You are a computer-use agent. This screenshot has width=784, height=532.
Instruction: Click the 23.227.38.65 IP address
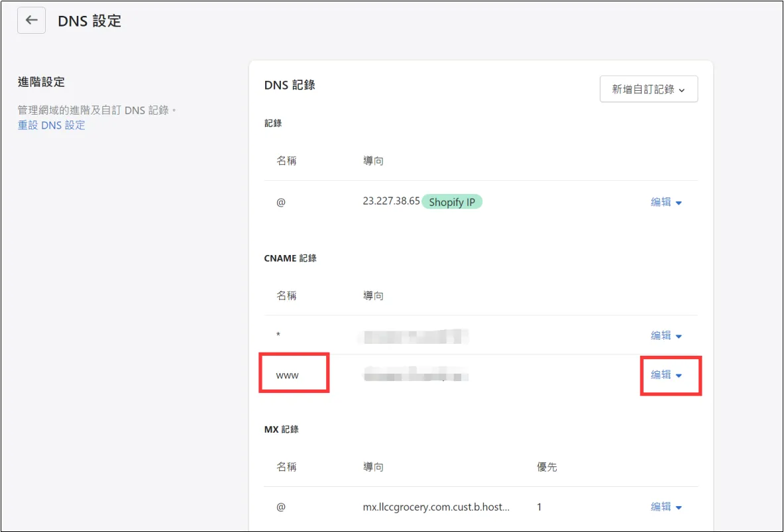click(x=391, y=201)
